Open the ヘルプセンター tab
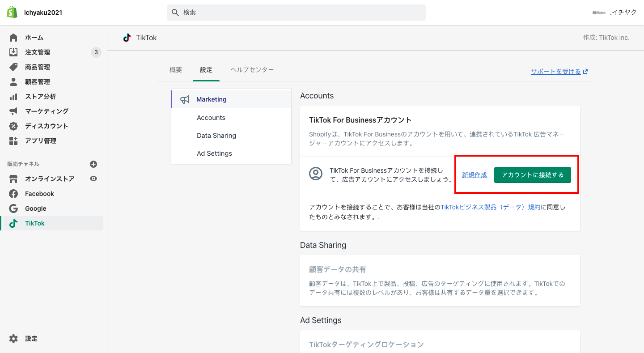This screenshot has height=353, width=644. tap(252, 70)
